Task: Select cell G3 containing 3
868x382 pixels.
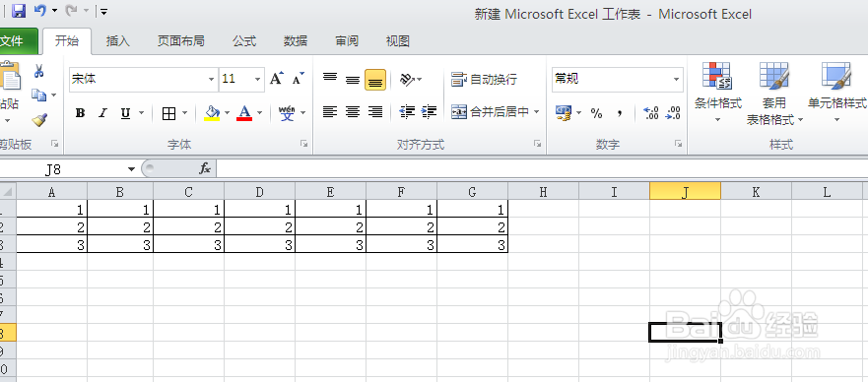Action: coord(472,245)
